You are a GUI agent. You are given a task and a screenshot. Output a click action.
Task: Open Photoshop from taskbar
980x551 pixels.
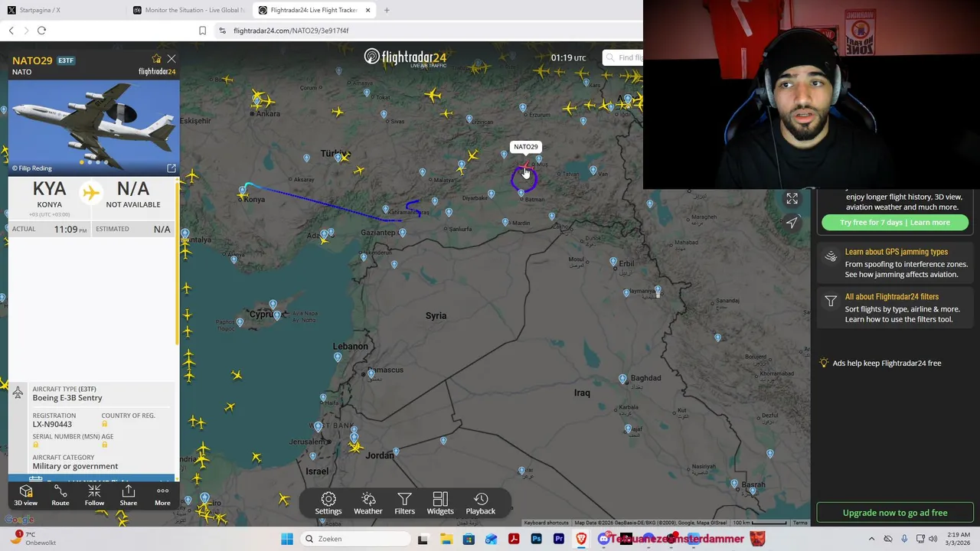(x=536, y=539)
